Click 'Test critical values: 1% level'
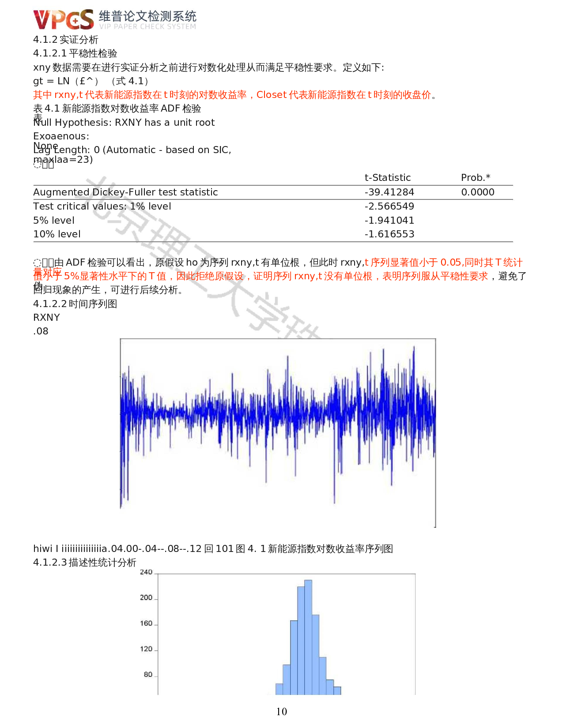 point(102,206)
